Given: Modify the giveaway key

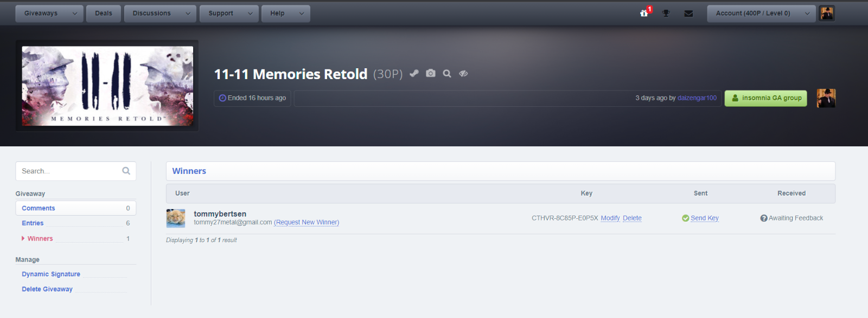Looking at the screenshot, I should coord(610,218).
